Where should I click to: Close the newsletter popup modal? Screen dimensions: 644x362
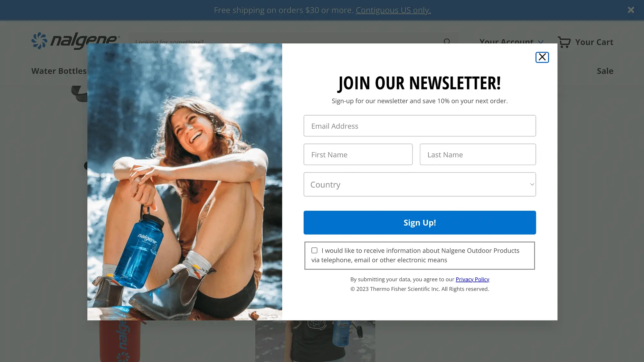click(542, 57)
